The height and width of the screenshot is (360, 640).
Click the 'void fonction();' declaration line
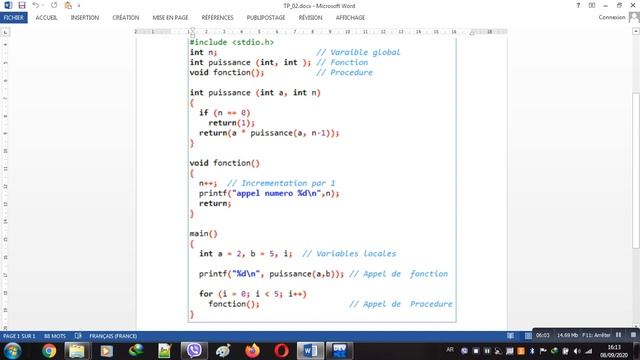click(x=227, y=72)
